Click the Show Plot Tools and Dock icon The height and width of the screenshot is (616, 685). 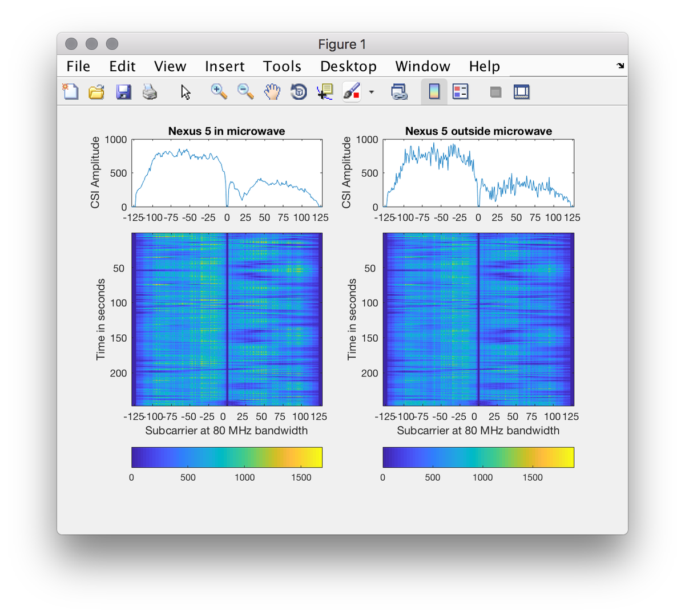coord(522,91)
